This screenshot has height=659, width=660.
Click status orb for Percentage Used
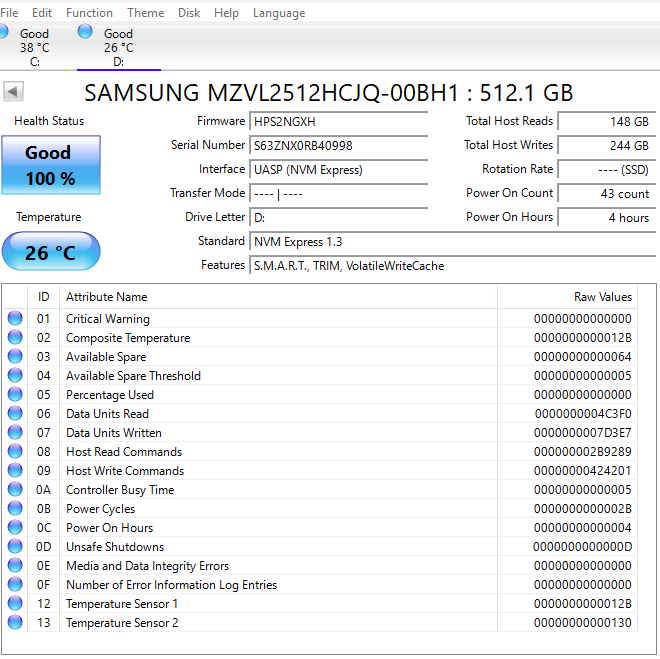[x=15, y=394]
